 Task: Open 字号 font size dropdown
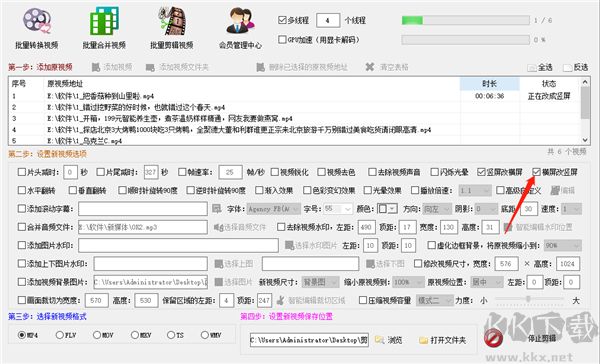coord(338,209)
